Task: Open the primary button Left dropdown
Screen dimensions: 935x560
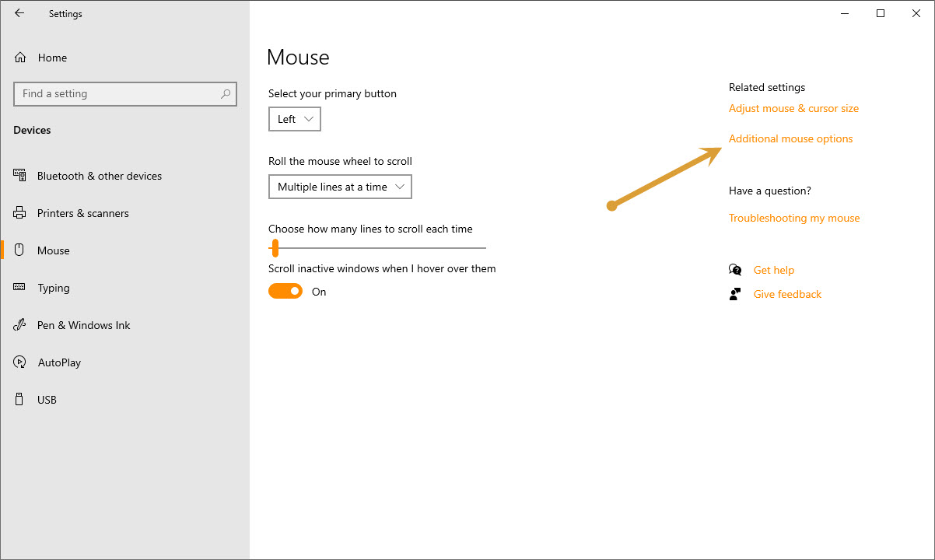Action: 295,119
